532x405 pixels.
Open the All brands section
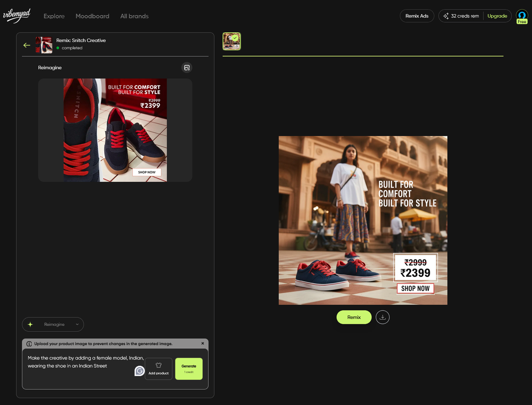point(134,16)
